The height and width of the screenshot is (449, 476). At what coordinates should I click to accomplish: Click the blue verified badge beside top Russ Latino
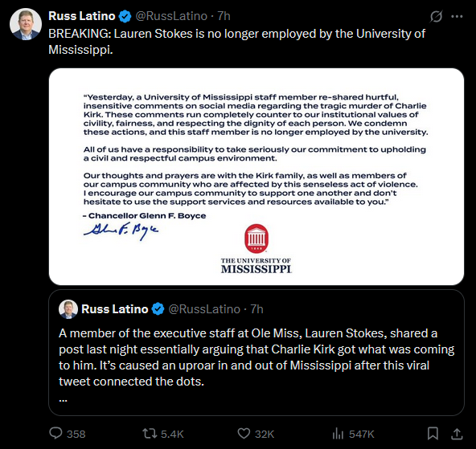[125, 16]
